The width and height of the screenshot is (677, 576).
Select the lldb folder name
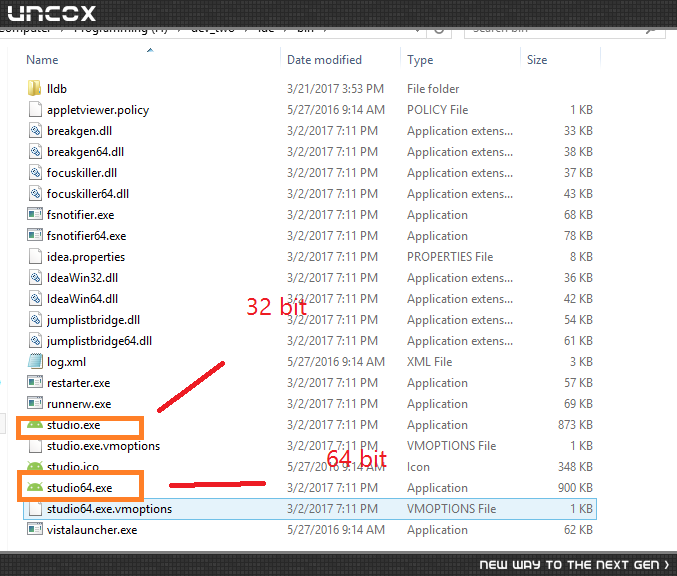tap(57, 89)
